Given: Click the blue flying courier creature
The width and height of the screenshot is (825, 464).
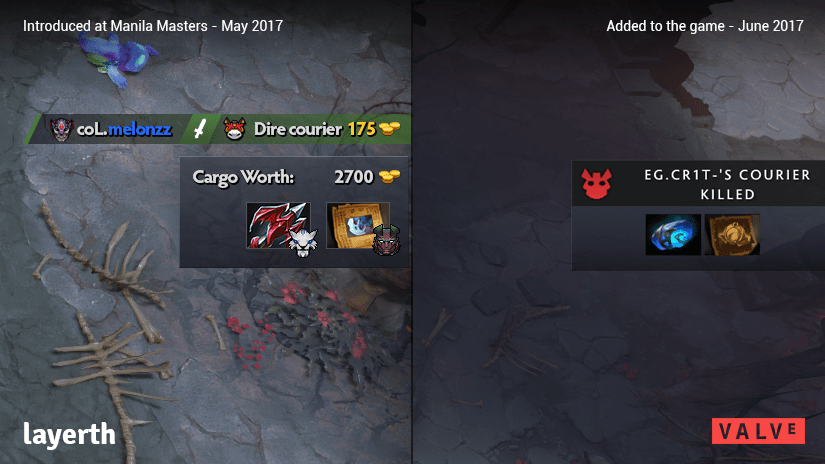Looking at the screenshot, I should [118, 58].
